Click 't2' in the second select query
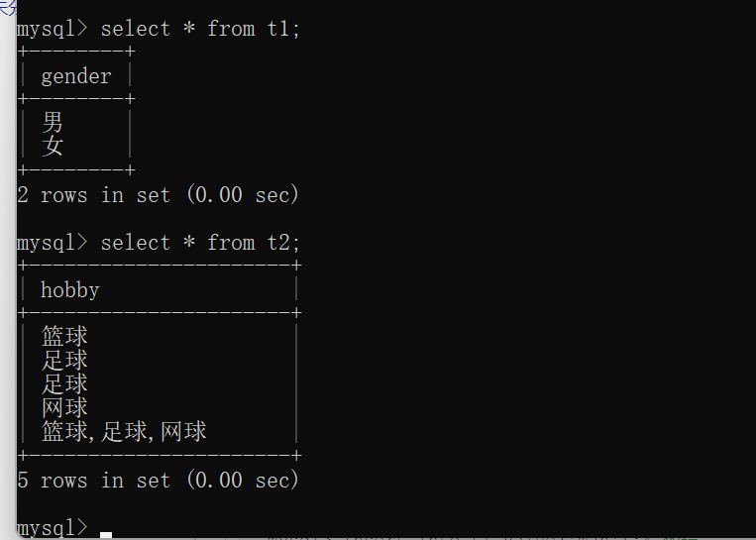 pyautogui.click(x=280, y=243)
